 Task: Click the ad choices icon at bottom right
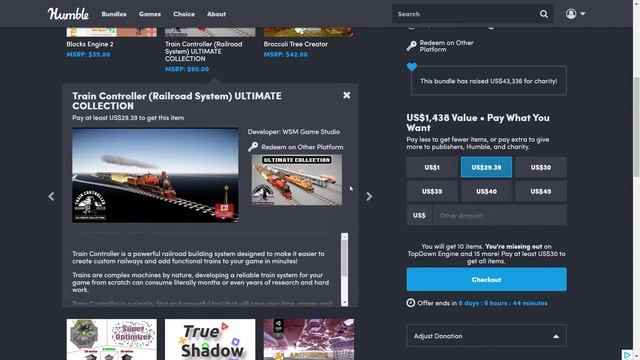(x=627, y=355)
